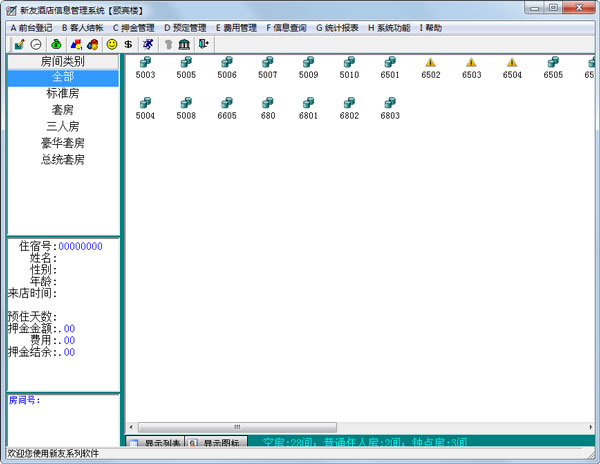This screenshot has height=464, width=600.
Task: Select 套房 room category
Action: point(63,110)
